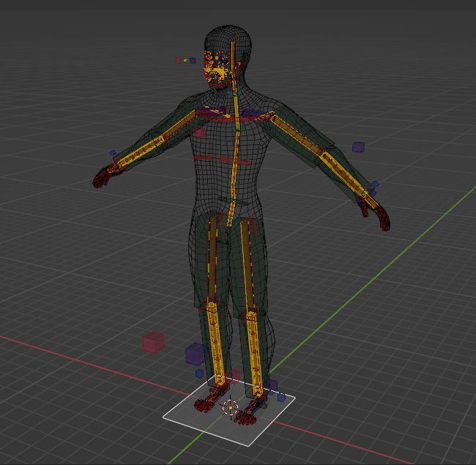
Task: Select the large purple cube beside the shin
Action: 196,354
